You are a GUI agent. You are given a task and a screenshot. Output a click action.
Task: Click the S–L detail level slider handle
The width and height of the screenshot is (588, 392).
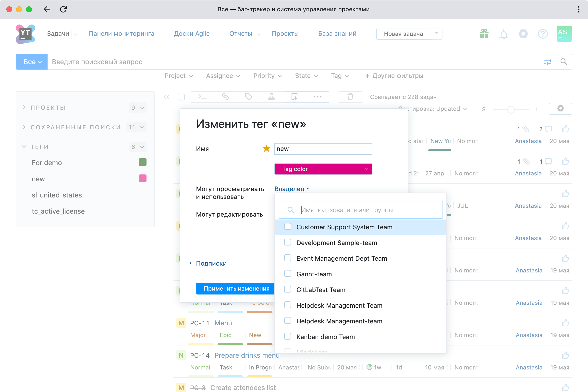pyautogui.click(x=511, y=110)
